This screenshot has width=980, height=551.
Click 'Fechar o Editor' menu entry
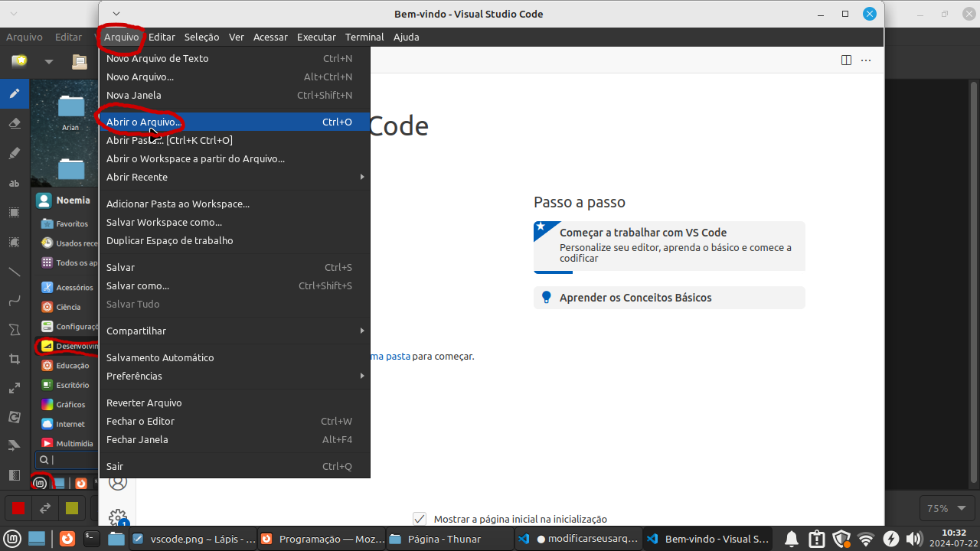pyautogui.click(x=234, y=421)
